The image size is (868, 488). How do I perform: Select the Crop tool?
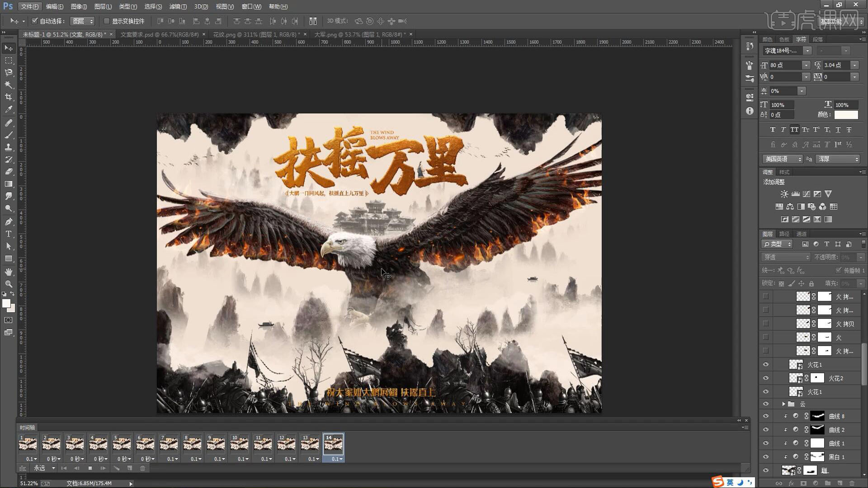point(9,97)
